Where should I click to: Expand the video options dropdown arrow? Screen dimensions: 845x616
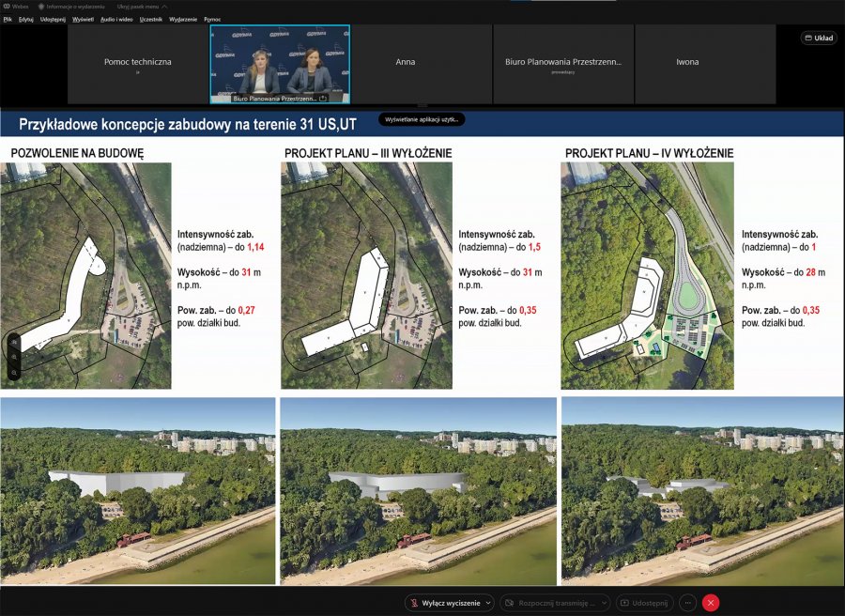603,603
